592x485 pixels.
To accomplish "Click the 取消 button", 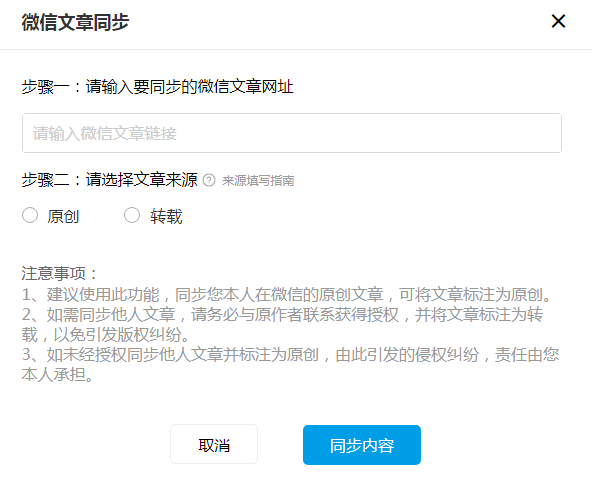I will click(x=214, y=445).
